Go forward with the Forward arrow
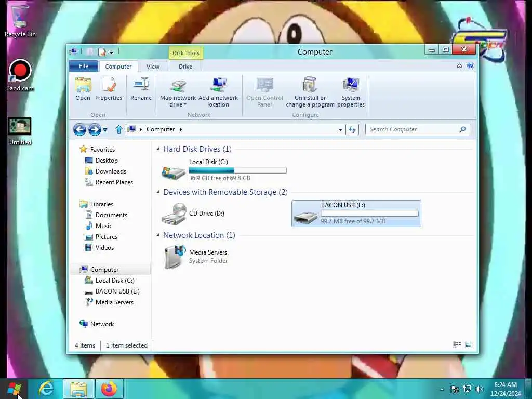This screenshot has width=532, height=399. [x=95, y=129]
